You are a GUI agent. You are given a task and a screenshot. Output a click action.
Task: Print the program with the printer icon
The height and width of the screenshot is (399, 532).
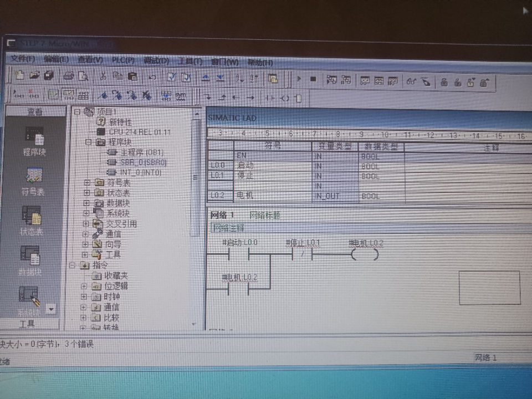coord(69,76)
